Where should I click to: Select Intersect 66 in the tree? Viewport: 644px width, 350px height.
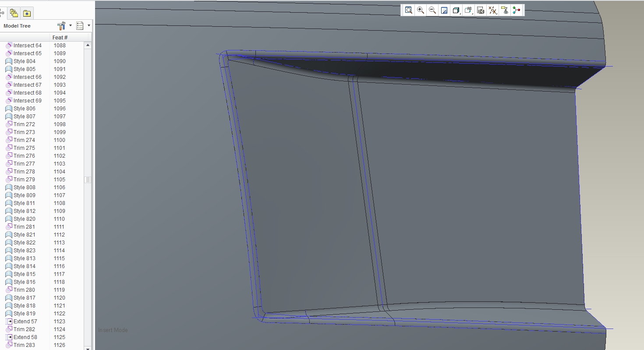pyautogui.click(x=27, y=77)
